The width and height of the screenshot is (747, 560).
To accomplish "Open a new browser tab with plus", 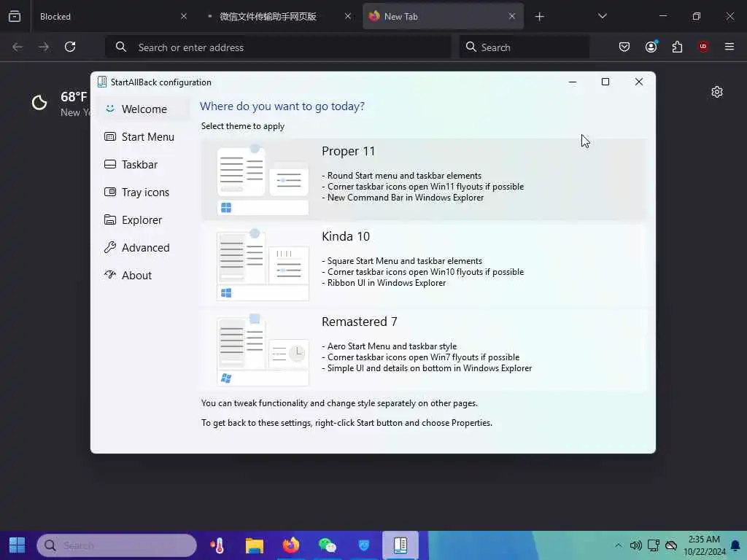I will tap(539, 17).
